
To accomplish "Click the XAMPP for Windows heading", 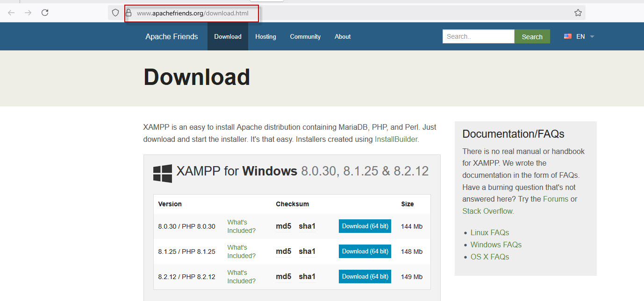I will tap(302, 171).
